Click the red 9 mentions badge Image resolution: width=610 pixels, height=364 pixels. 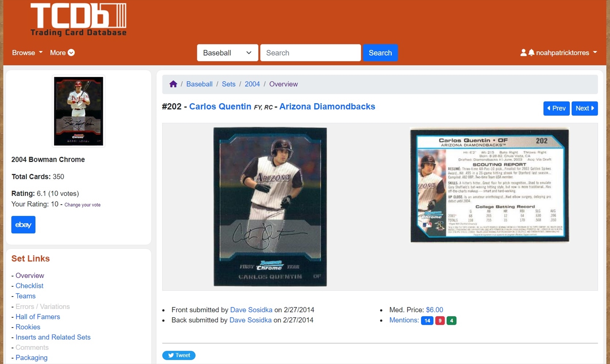point(440,321)
